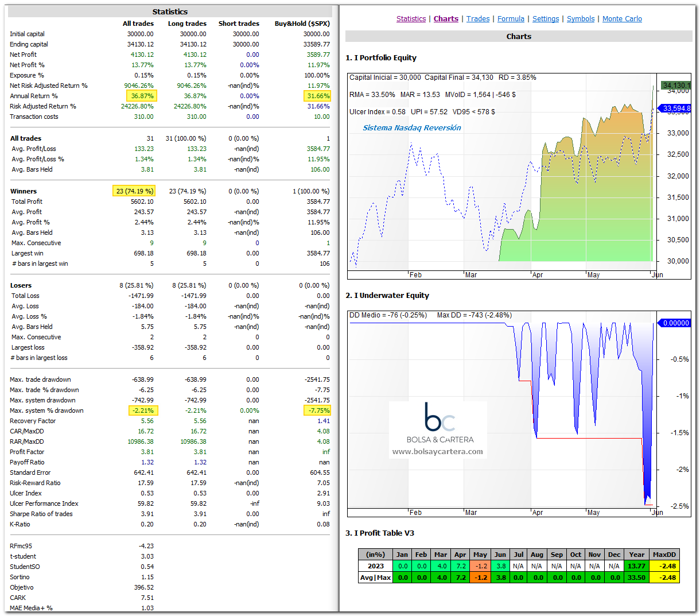Select the 'Objetivo' row label
700x616 pixels.
pos(22,587)
